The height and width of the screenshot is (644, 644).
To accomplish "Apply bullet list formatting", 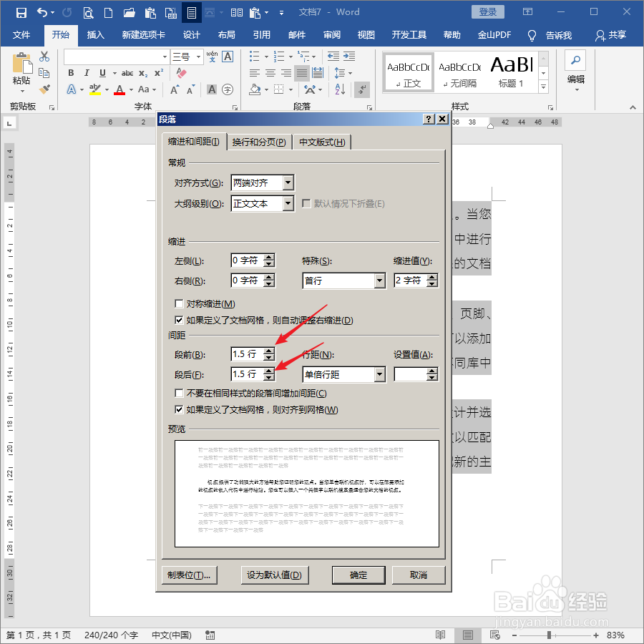I will point(254,57).
